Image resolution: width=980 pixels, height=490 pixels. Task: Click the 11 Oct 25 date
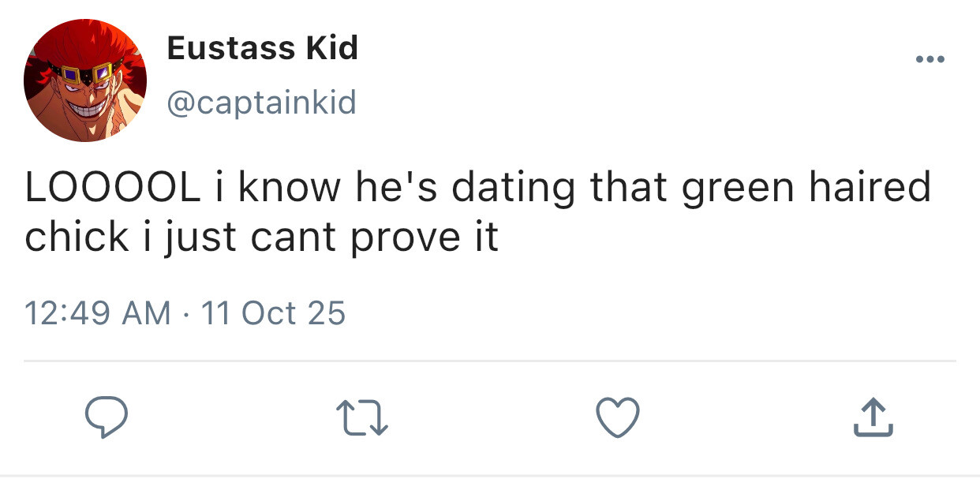pos(274,313)
